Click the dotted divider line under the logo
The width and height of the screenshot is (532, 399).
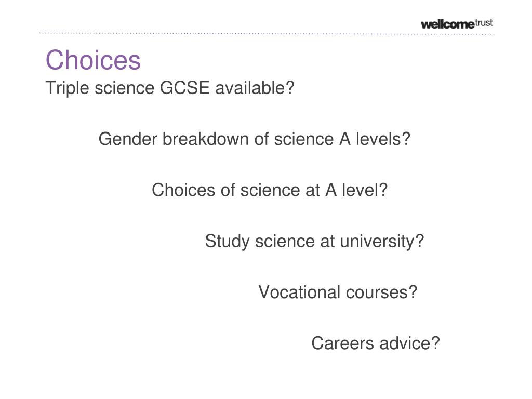[x=267, y=33]
